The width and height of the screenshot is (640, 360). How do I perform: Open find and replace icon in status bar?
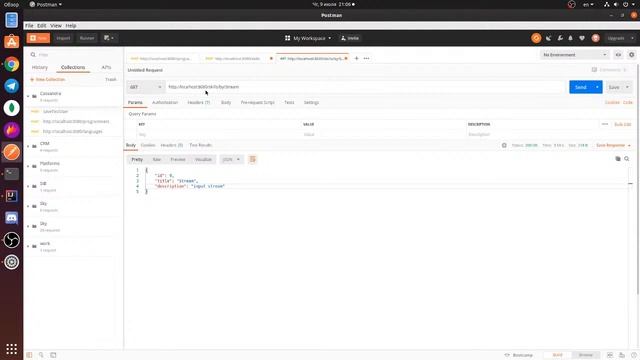click(41, 355)
